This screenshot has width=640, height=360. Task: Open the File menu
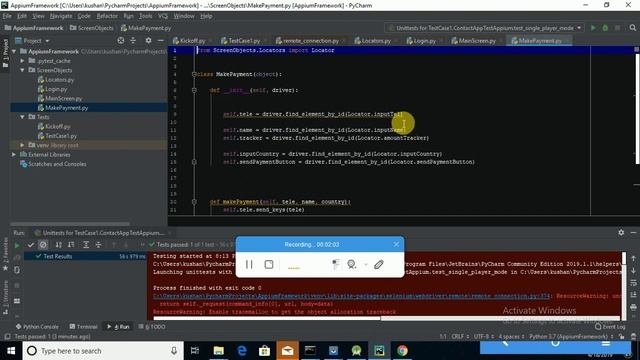coord(7,16)
